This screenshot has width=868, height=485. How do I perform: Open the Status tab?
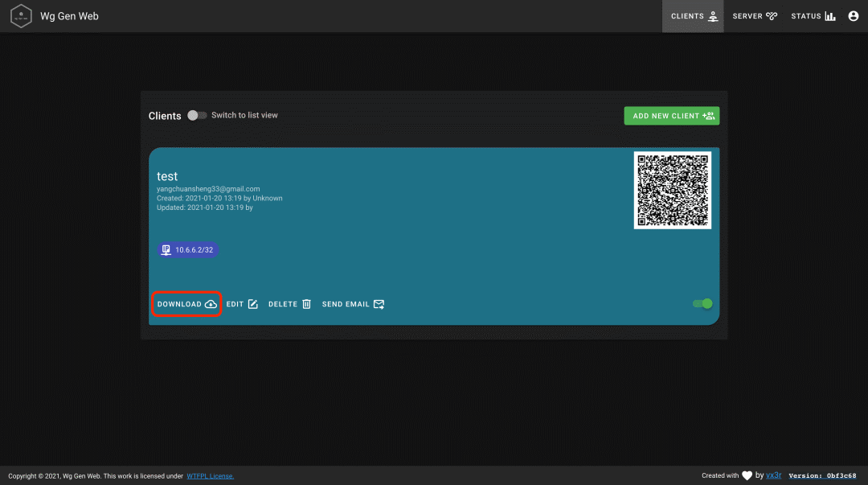(813, 16)
